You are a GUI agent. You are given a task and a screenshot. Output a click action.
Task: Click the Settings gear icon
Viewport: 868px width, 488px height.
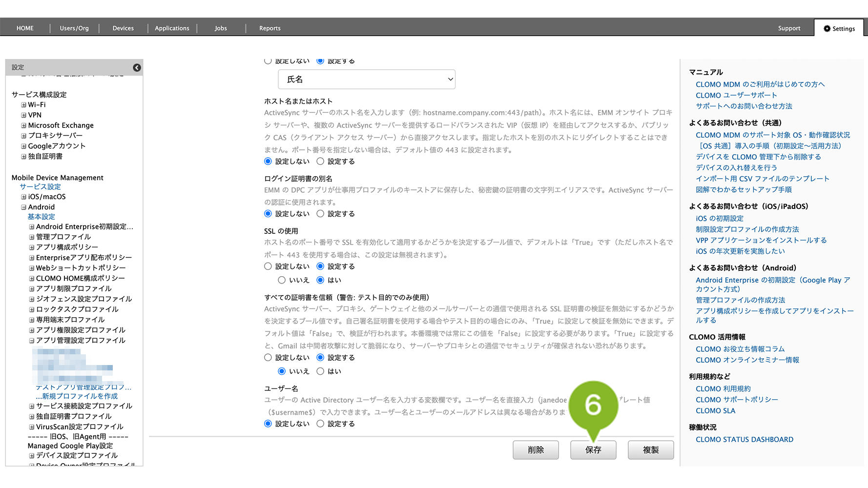(827, 29)
